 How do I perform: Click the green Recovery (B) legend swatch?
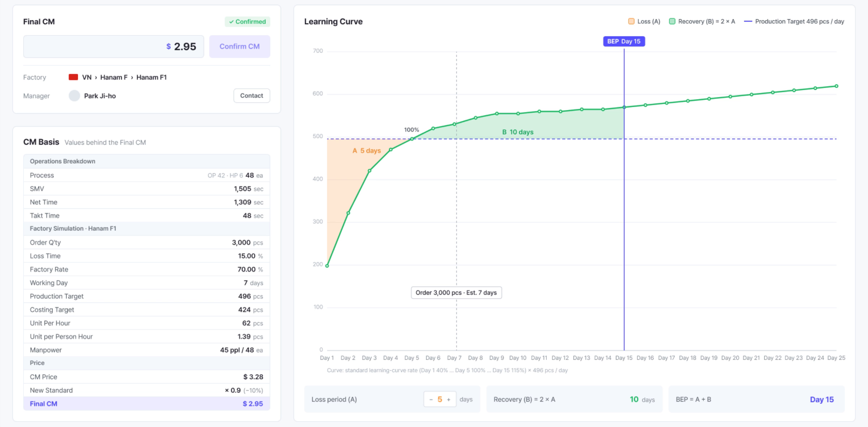click(x=672, y=21)
